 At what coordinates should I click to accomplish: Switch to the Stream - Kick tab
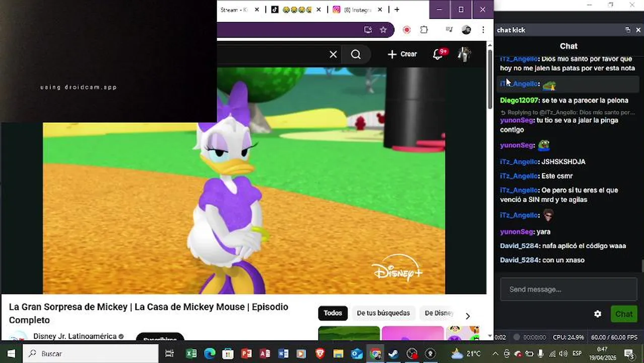[234, 10]
